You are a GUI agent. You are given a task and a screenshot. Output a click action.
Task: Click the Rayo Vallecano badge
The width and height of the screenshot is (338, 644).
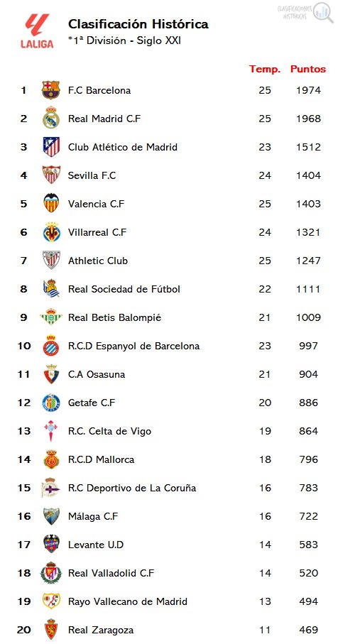(x=51, y=601)
